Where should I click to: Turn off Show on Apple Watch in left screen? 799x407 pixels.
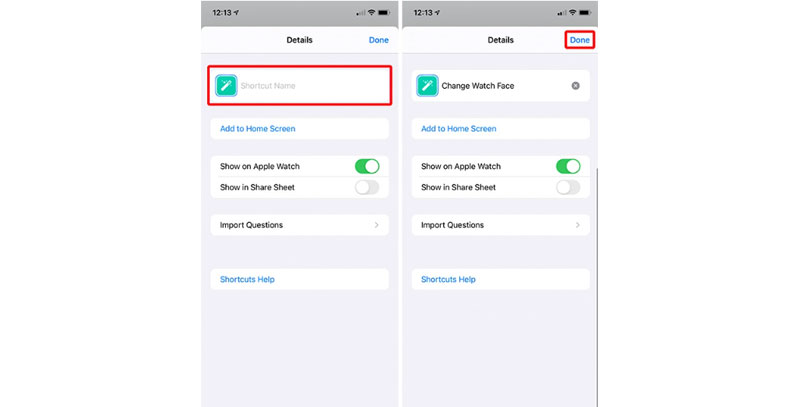[367, 166]
